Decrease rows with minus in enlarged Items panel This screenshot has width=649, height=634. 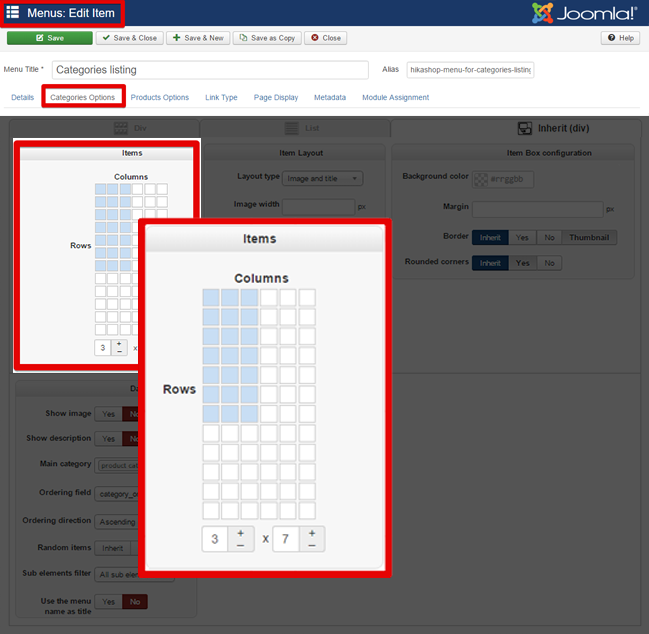point(312,546)
